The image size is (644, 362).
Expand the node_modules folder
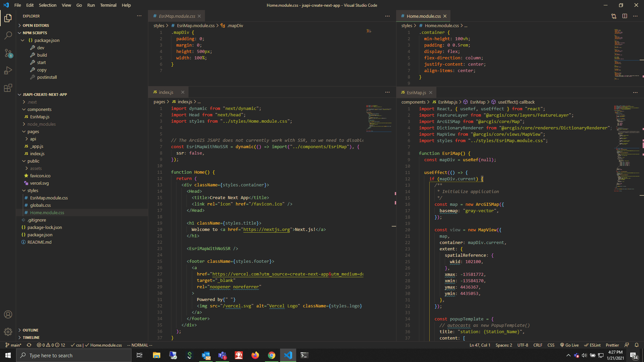pyautogui.click(x=42, y=124)
